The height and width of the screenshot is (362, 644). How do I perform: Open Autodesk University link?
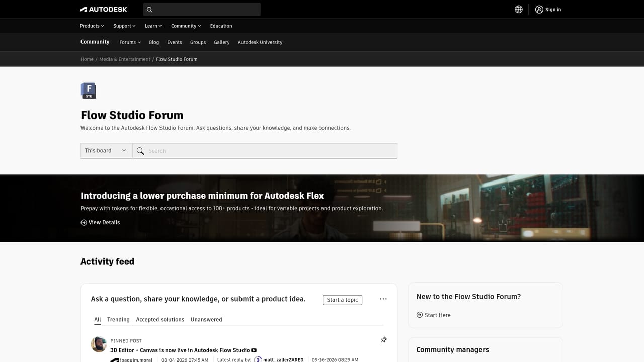click(260, 42)
